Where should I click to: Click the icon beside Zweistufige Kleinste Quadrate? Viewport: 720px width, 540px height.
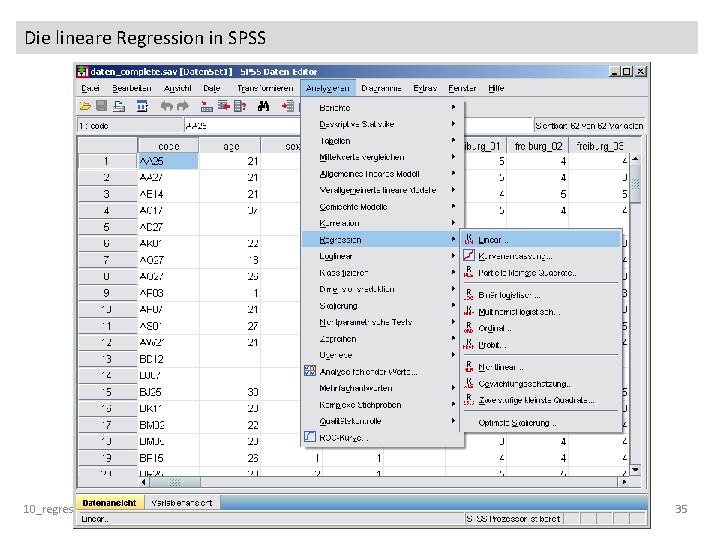click(x=468, y=399)
